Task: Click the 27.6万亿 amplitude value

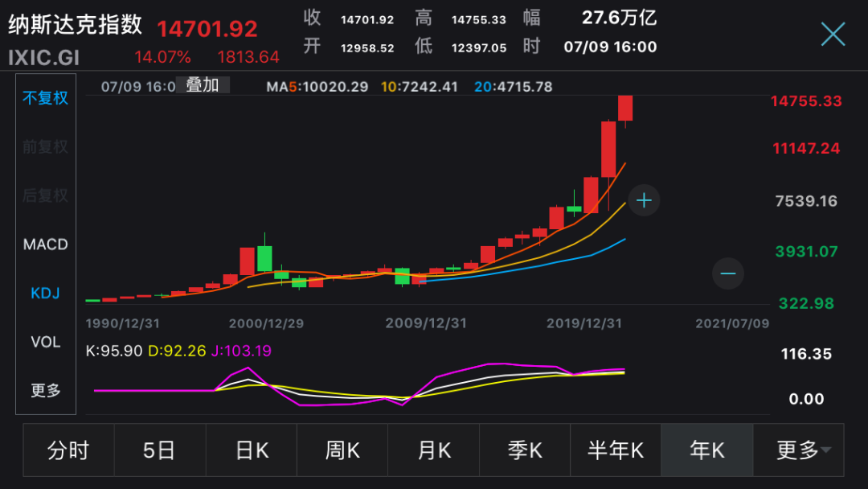Action: click(x=619, y=18)
